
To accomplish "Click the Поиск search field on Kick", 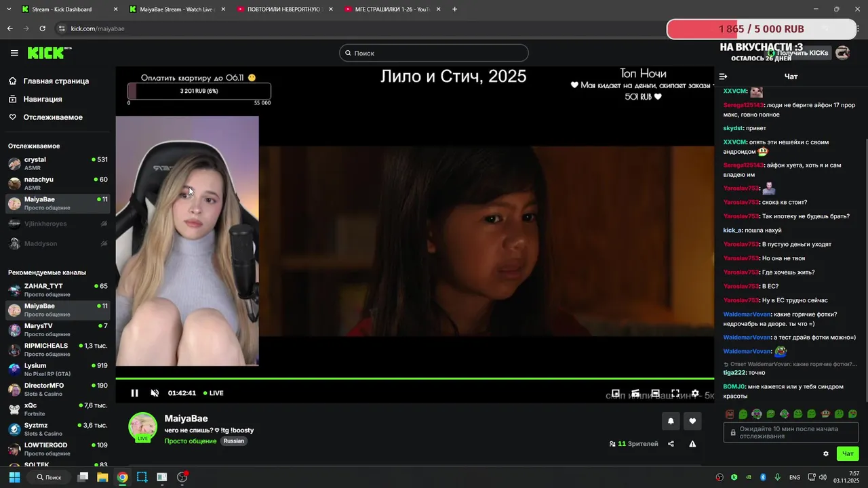I will 434,53.
